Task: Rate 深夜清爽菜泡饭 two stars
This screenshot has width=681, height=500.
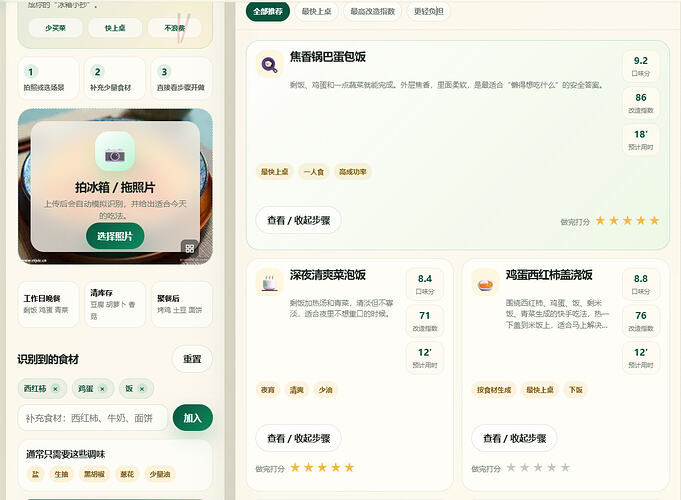Action: click(308, 467)
